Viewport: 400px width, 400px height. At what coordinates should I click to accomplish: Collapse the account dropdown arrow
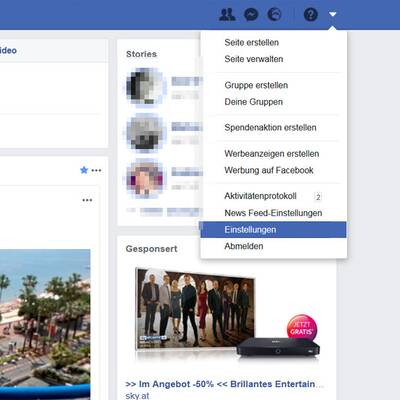(x=333, y=14)
